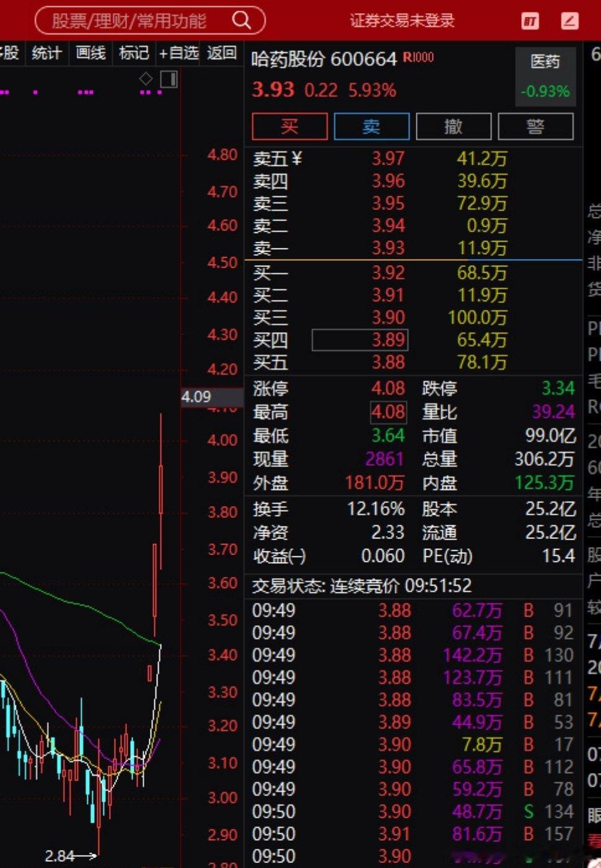The image size is (601, 868).
Task: Click the pencil edit icon in title bar
Action: pyautogui.click(x=569, y=22)
